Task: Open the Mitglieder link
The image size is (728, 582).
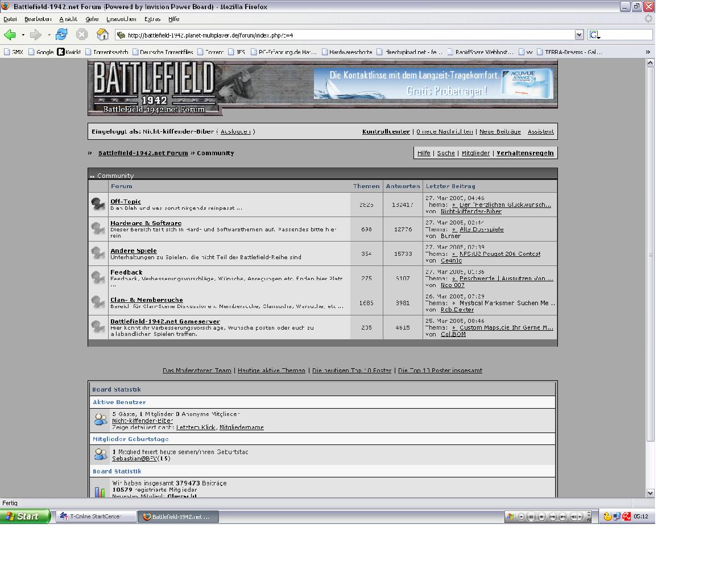Action: point(475,153)
